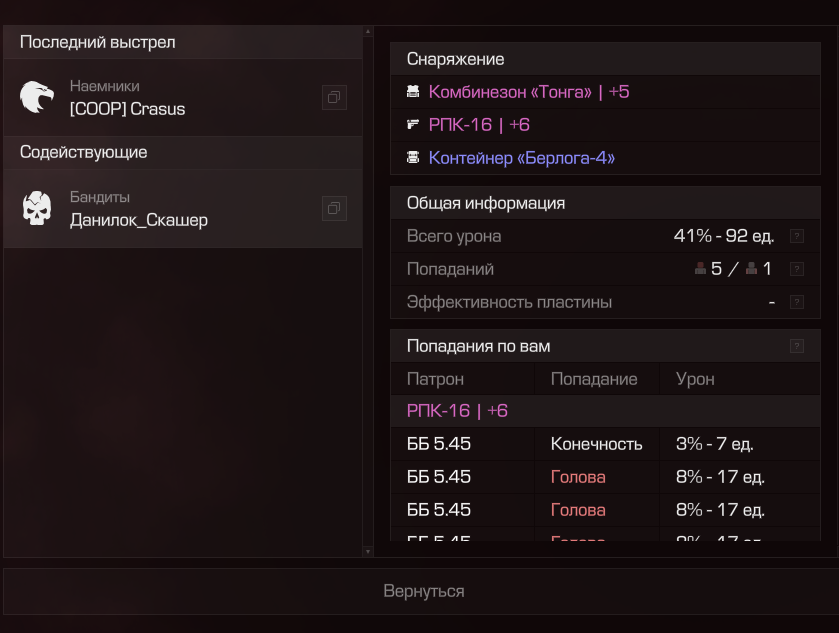Click the Наемники eagle faction icon
Viewport: 839px width, 633px height.
click(x=37, y=97)
